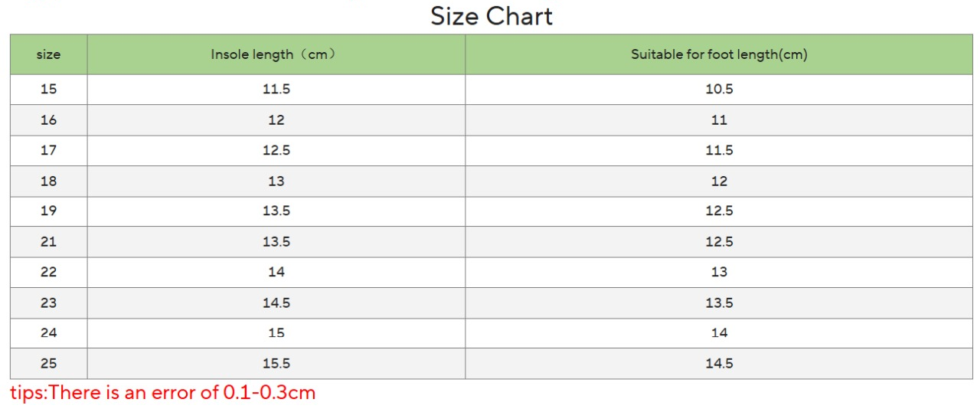Click foot length 10.5 cell
Viewport: 980px width, 412px height.
pos(718,89)
